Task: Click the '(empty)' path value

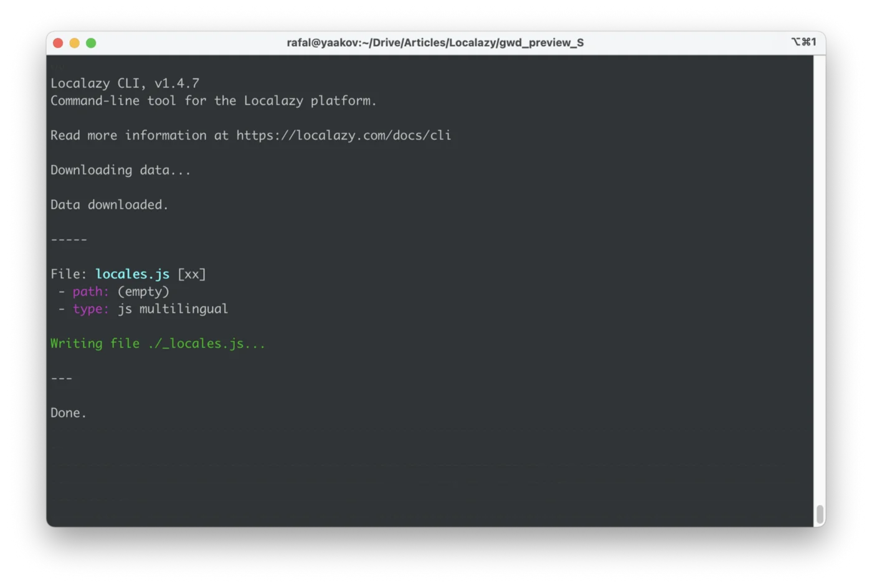Action: tap(143, 292)
